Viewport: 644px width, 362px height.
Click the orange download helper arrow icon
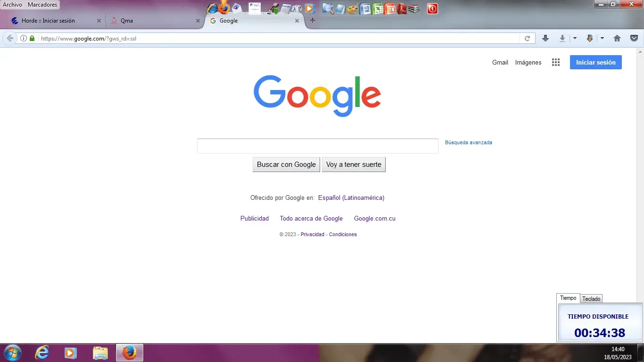point(589,39)
